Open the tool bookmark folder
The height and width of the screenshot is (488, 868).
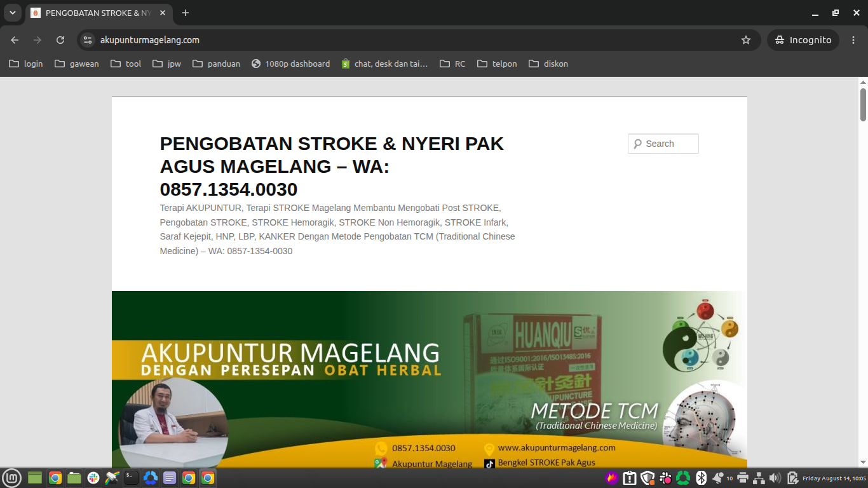coord(126,64)
